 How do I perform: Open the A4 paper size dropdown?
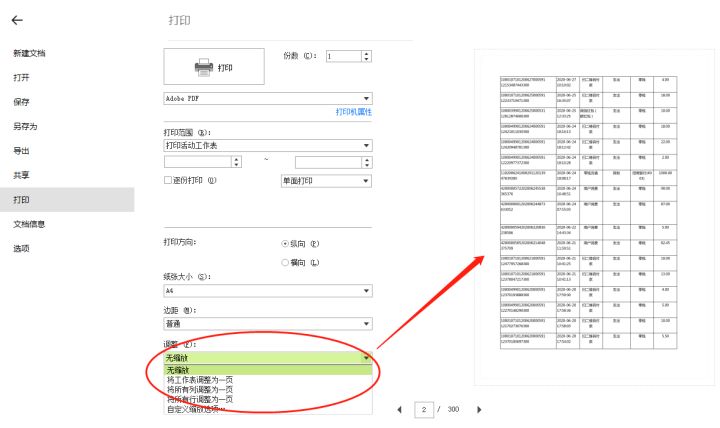click(268, 291)
